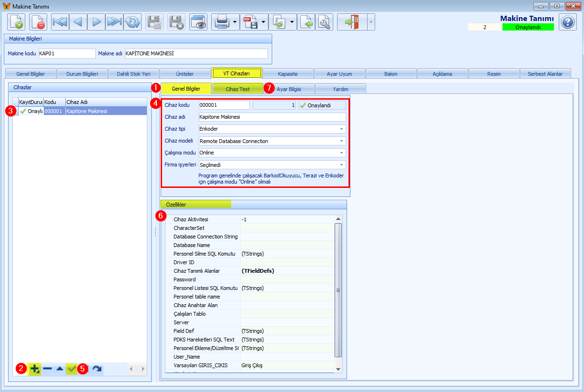This screenshot has height=392, width=584.
Task: Go to the first record arrow
Action: coord(60,22)
